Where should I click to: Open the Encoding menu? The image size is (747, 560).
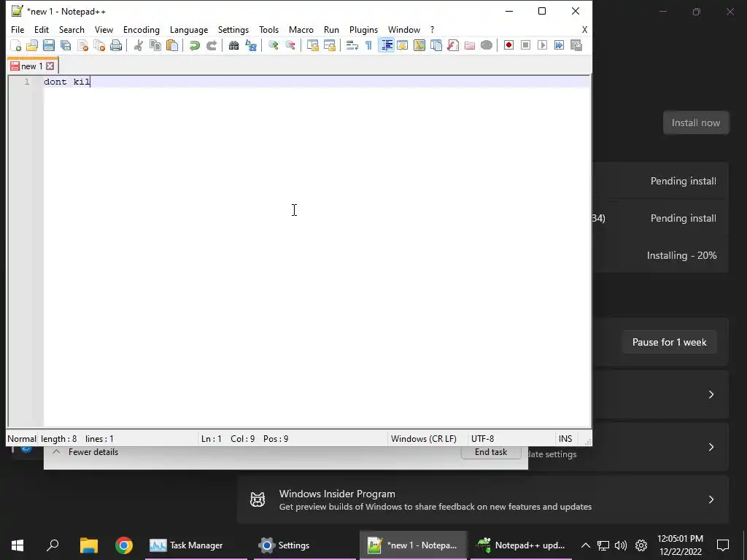coord(142,29)
